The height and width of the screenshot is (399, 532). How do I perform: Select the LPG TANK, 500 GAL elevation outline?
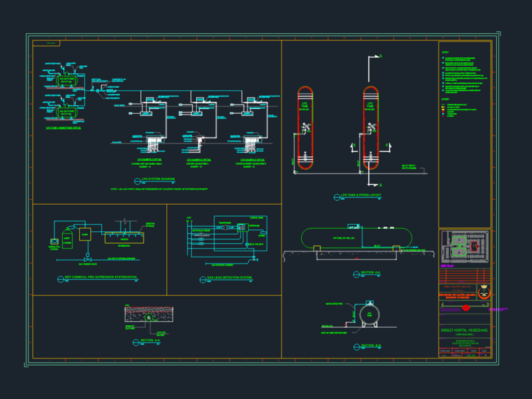[x=356, y=238]
